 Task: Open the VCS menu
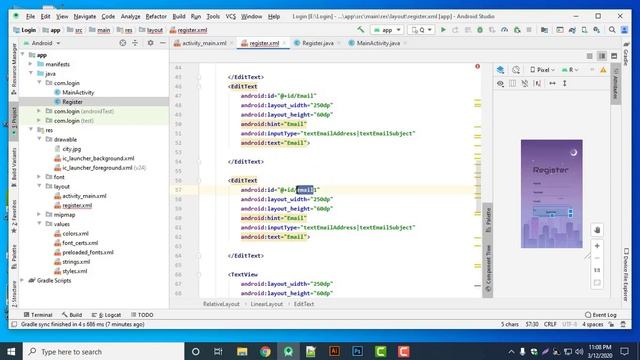(x=231, y=16)
